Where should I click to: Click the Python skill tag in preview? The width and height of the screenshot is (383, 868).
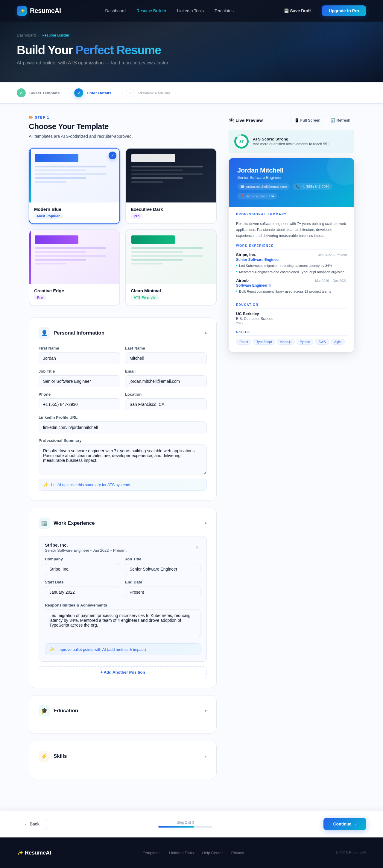[x=305, y=342]
